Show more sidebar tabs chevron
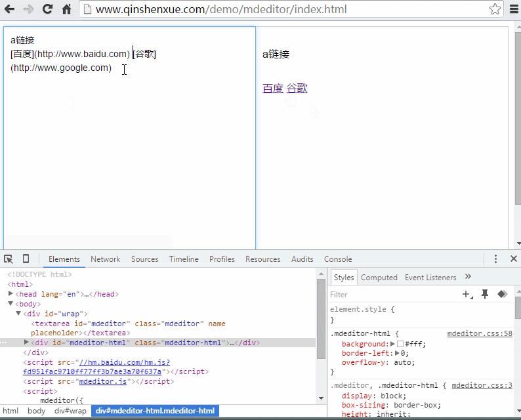Viewport: 521px width, 420px height. coord(468,277)
